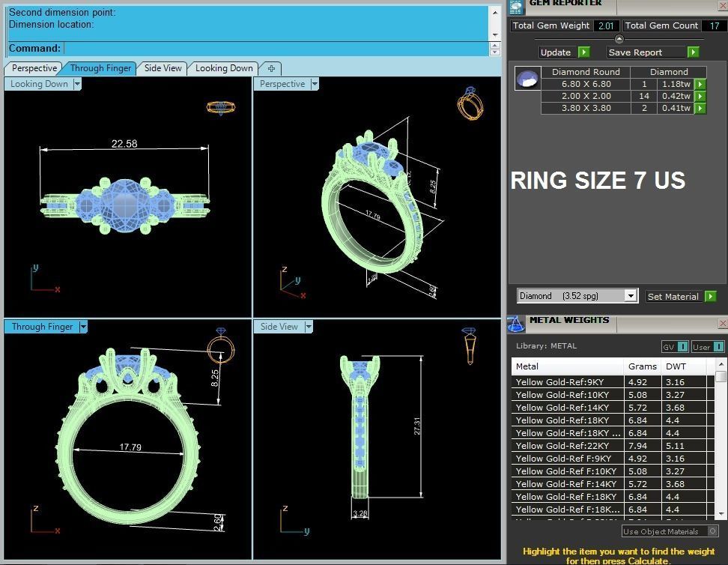Click the round diamond gem thumbnail
The image size is (728, 565).
click(x=527, y=78)
